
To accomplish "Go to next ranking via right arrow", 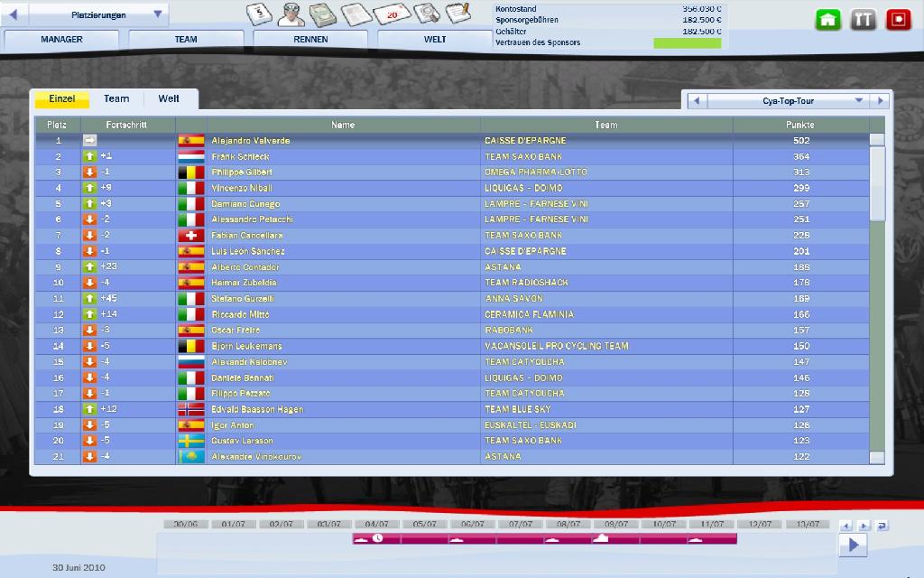I will tap(880, 101).
